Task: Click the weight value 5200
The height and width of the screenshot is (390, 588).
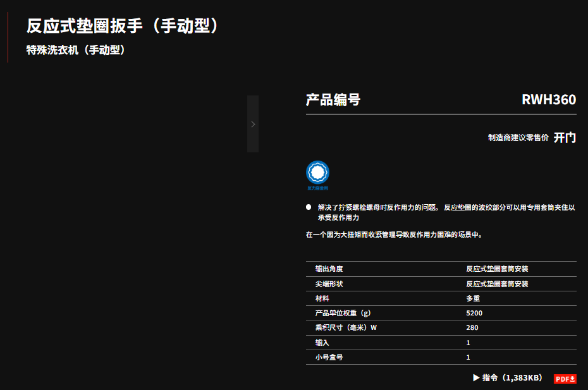Action: [474, 313]
